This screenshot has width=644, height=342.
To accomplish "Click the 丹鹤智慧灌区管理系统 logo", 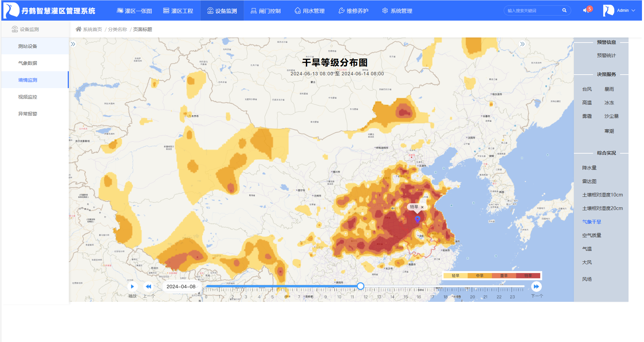I will pos(49,10).
